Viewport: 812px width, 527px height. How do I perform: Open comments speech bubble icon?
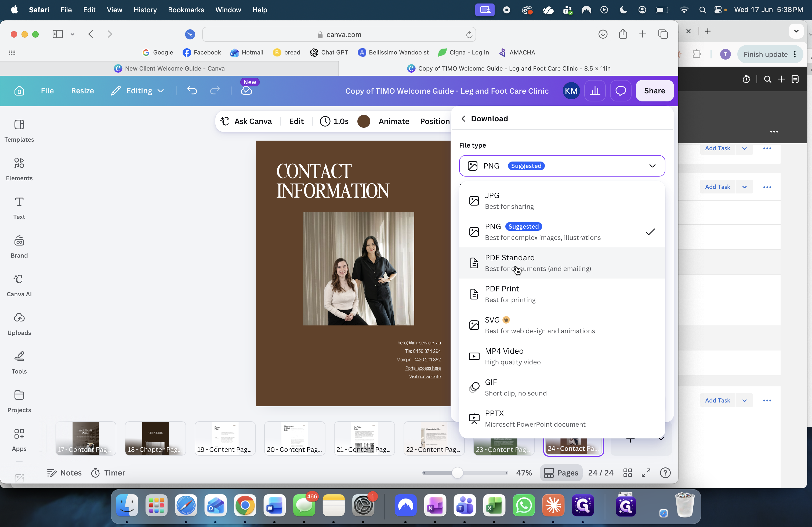coord(621,91)
